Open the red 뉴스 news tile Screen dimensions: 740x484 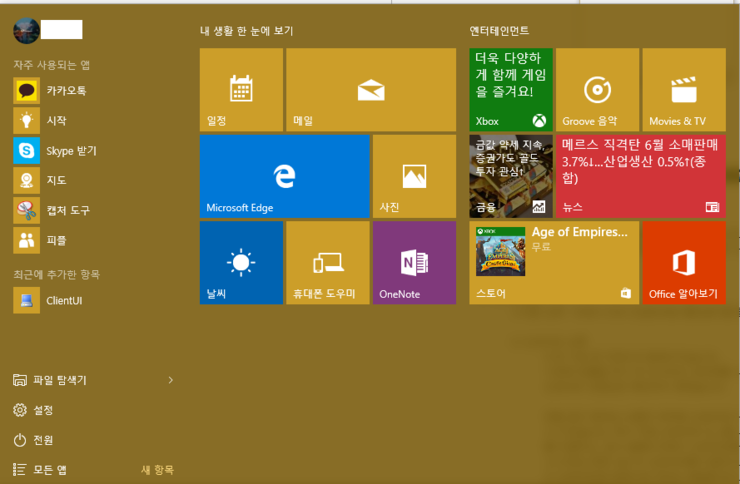click(641, 176)
